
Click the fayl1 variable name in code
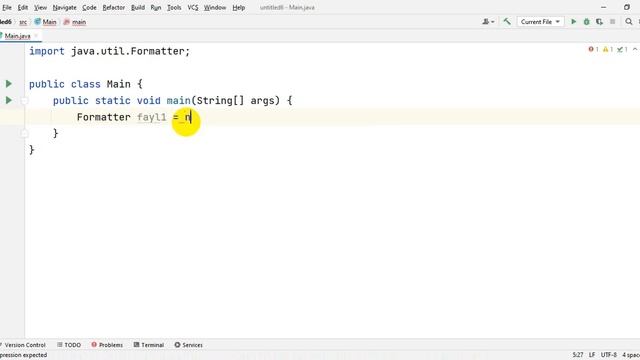tap(152, 117)
